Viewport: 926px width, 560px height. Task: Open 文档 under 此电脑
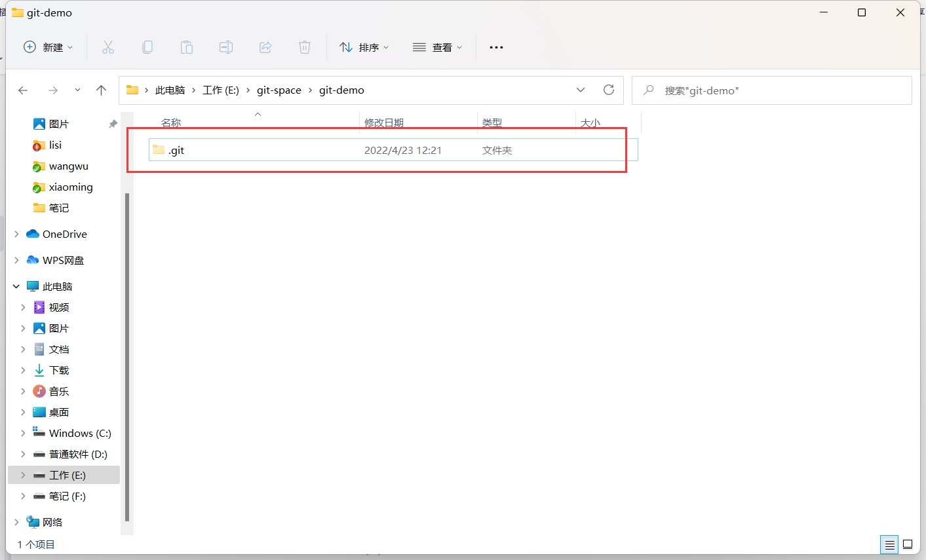pyautogui.click(x=59, y=349)
